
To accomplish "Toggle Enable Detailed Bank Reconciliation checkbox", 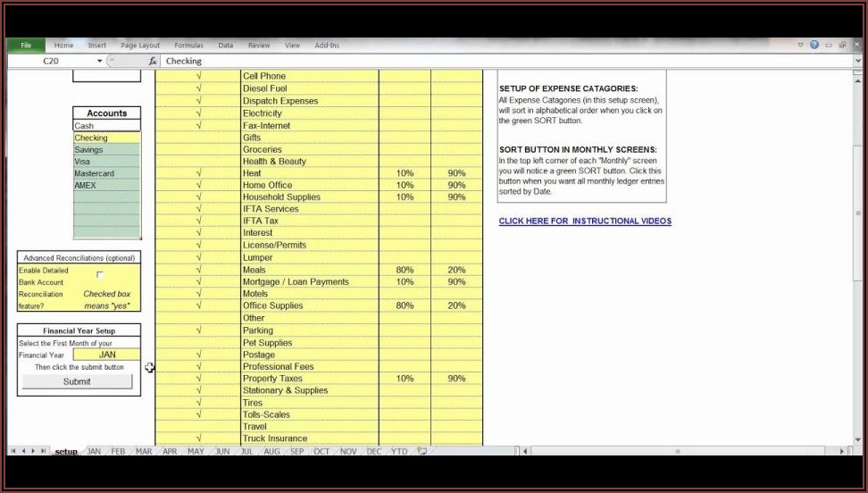I will [x=100, y=274].
